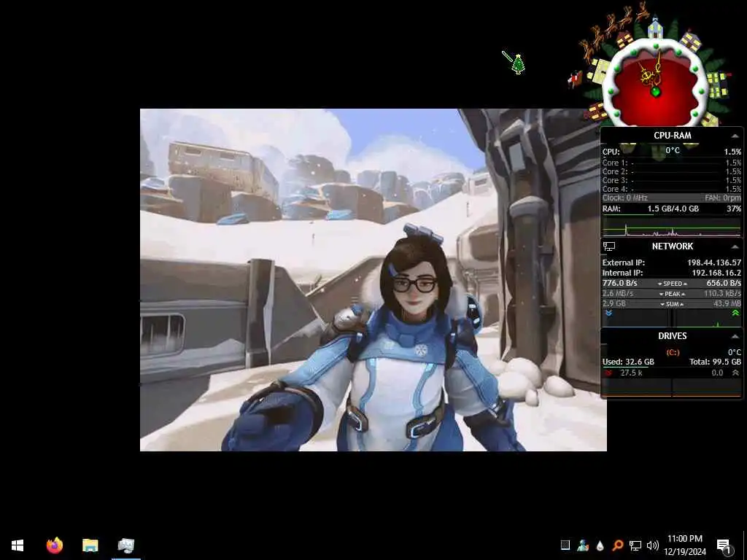Open the taskbar clock and date

tap(684, 545)
